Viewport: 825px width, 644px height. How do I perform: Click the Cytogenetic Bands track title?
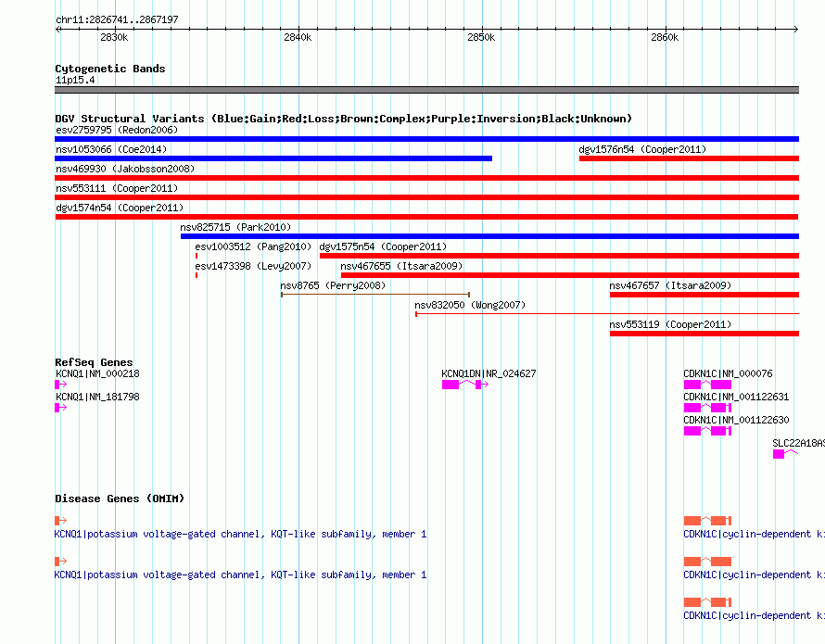[110, 69]
